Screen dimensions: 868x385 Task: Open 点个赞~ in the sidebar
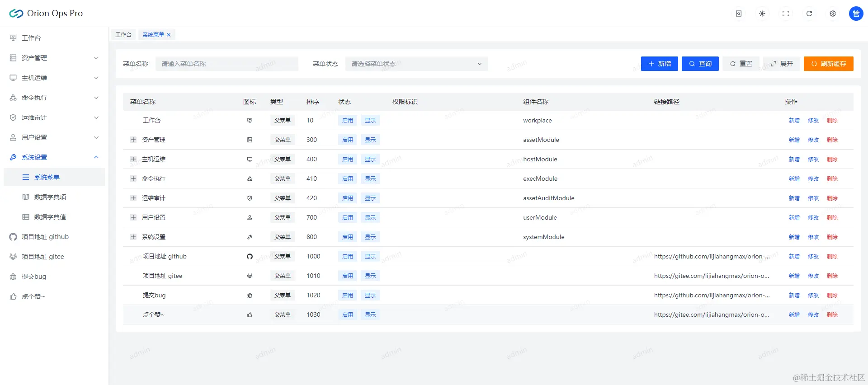click(x=54, y=296)
